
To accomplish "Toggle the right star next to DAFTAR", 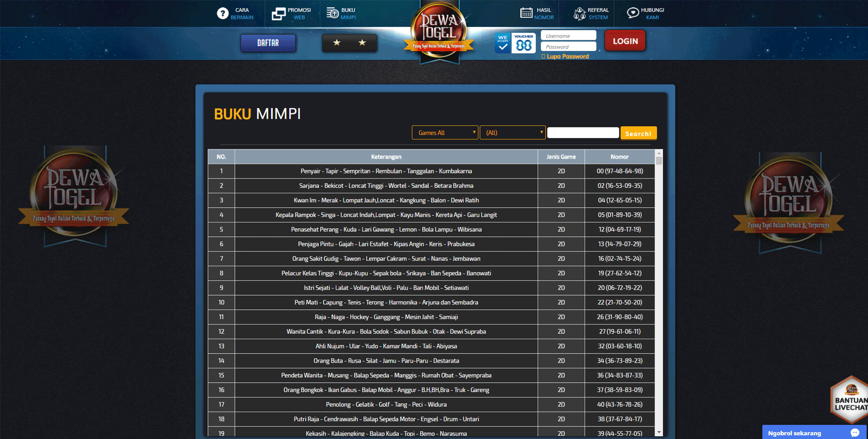I will pyautogui.click(x=362, y=42).
